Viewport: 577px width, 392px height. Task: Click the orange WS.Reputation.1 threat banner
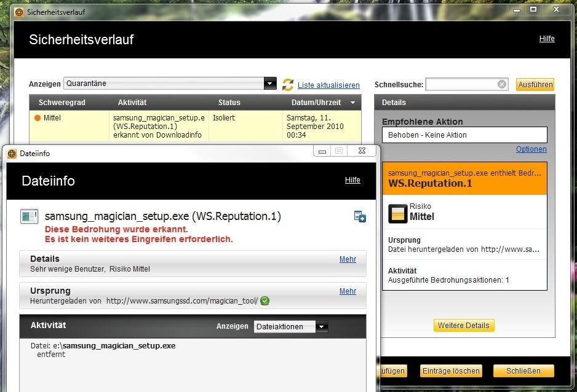tap(464, 179)
